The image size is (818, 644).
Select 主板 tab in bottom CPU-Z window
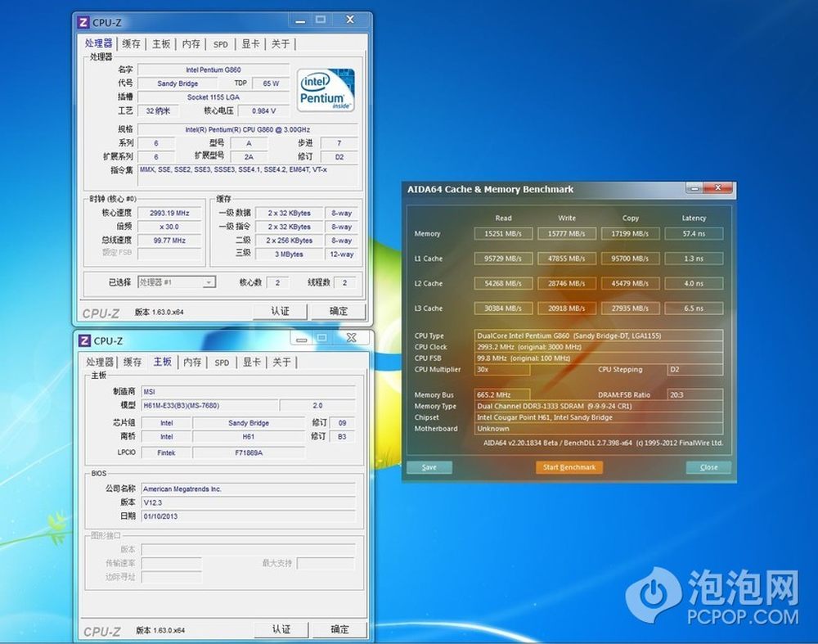click(x=162, y=362)
